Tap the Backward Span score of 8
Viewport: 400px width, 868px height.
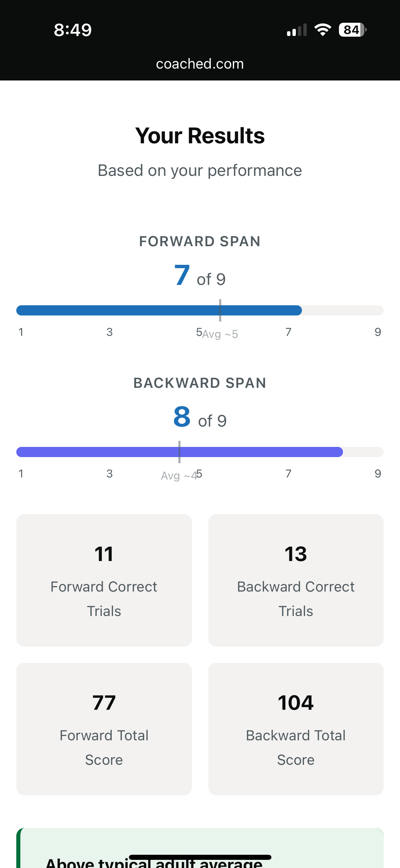(182, 417)
